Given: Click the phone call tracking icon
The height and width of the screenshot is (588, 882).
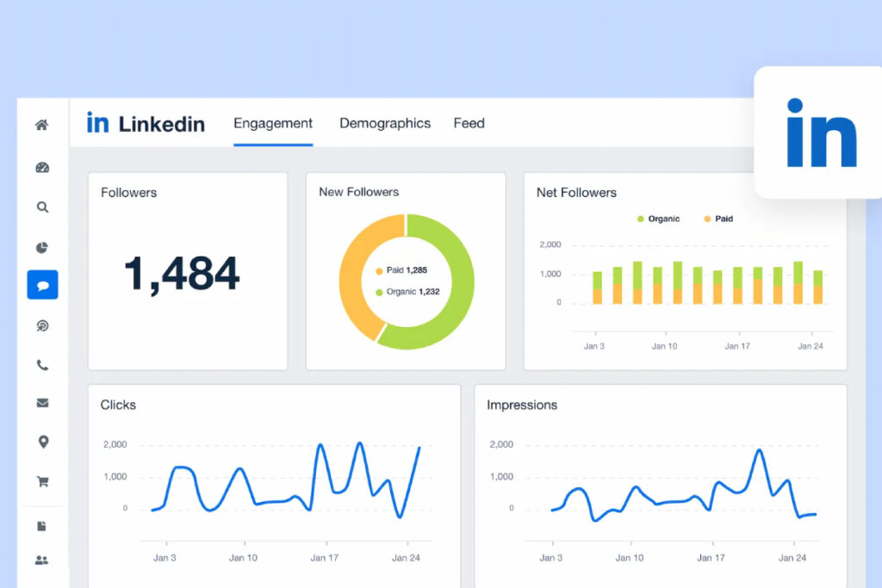Looking at the screenshot, I should click(42, 365).
